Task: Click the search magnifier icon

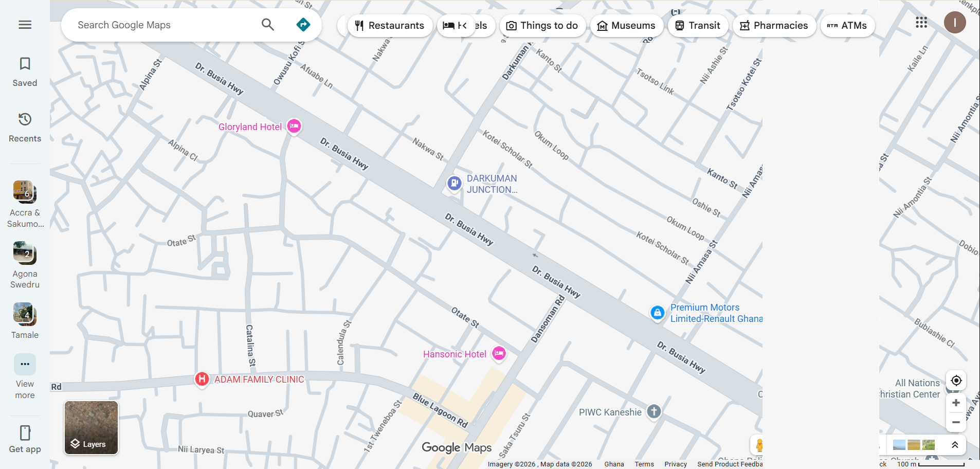Action: (267, 25)
